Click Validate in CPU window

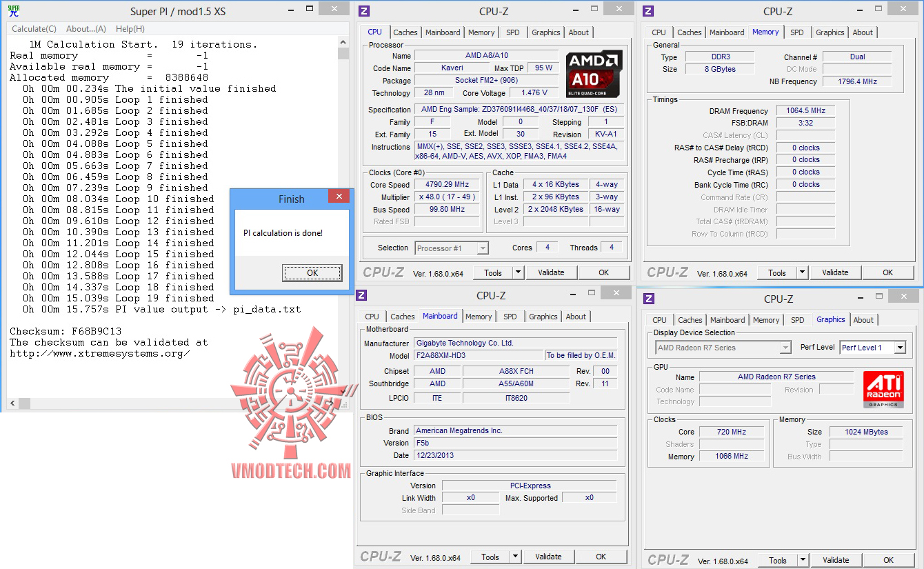click(551, 272)
